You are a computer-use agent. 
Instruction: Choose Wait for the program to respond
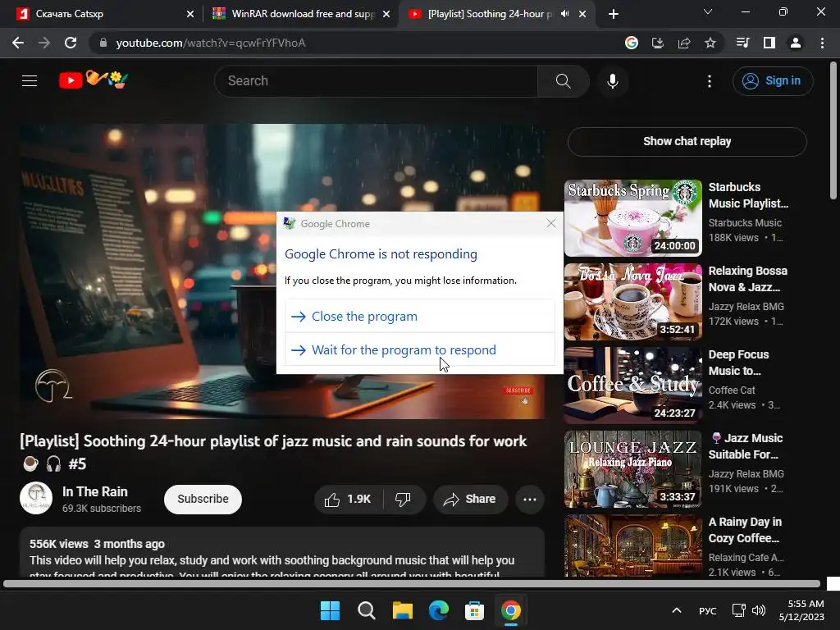(420, 349)
